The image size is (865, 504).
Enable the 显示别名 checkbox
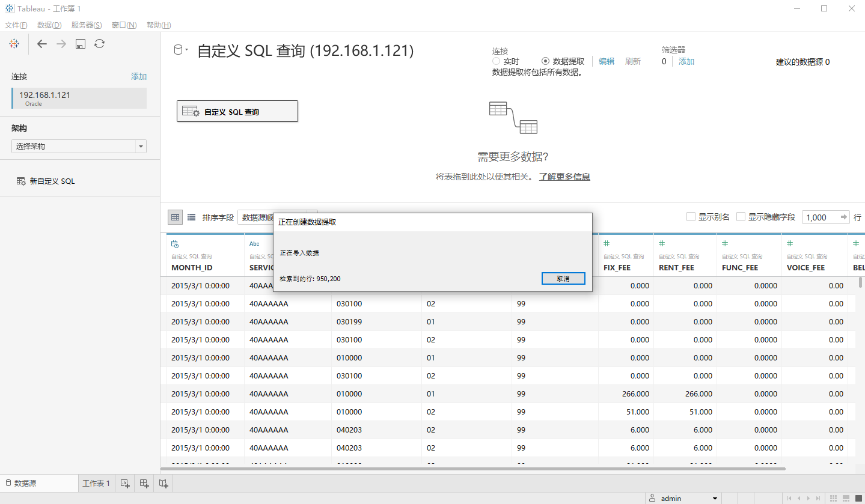coord(691,217)
